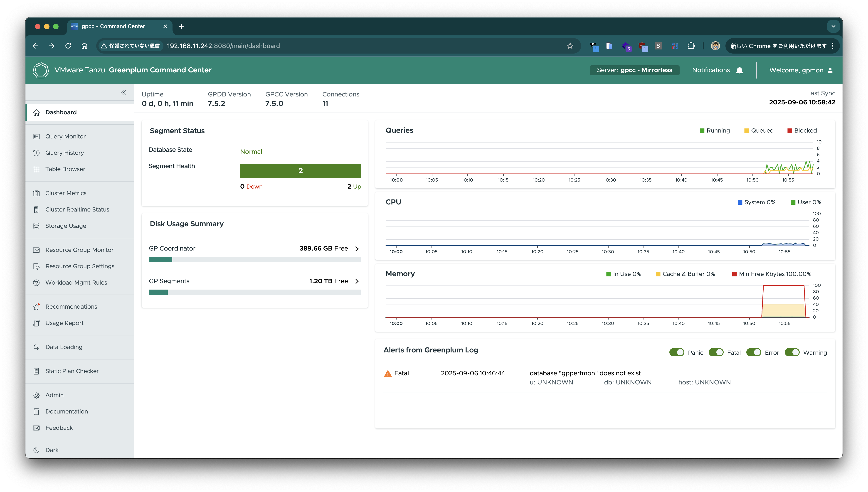
Task: Open Chrome extensions puzzle icon
Action: pyautogui.click(x=691, y=46)
